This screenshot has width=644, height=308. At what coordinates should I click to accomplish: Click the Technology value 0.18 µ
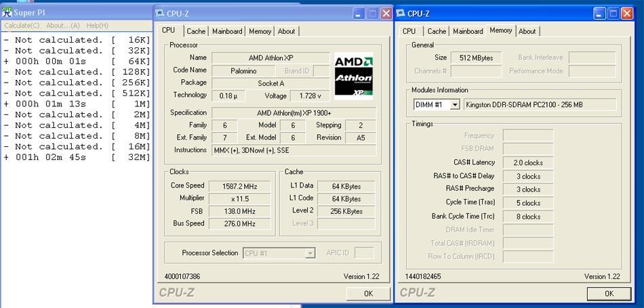coord(228,96)
